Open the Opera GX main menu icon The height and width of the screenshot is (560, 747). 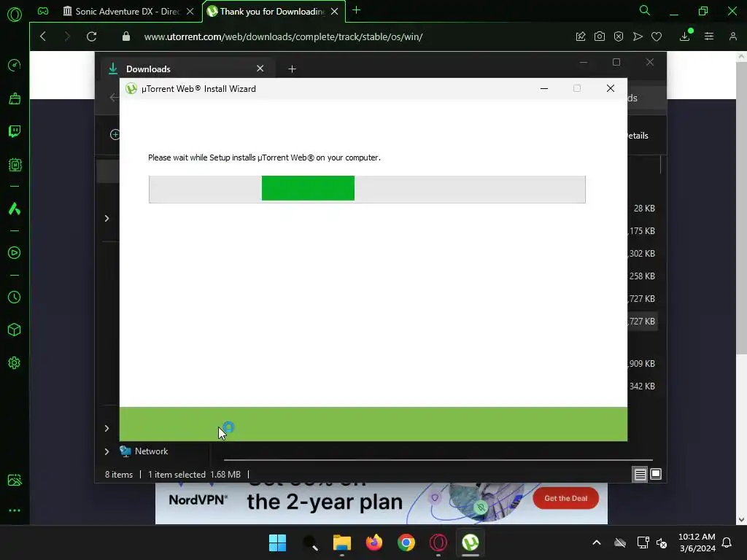pos(15,15)
